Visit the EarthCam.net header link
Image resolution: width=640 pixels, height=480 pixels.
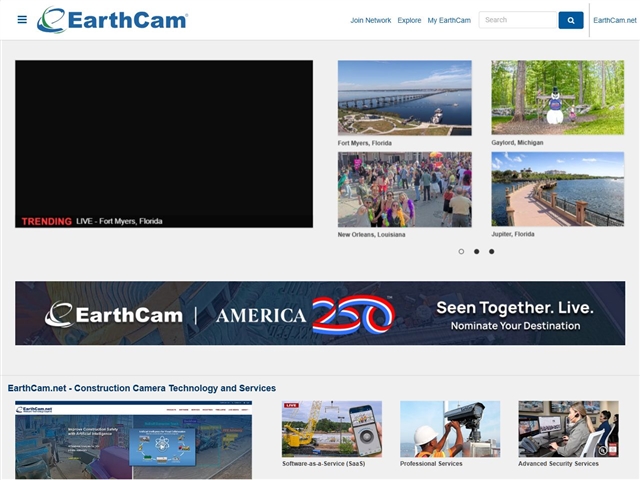coord(615,20)
